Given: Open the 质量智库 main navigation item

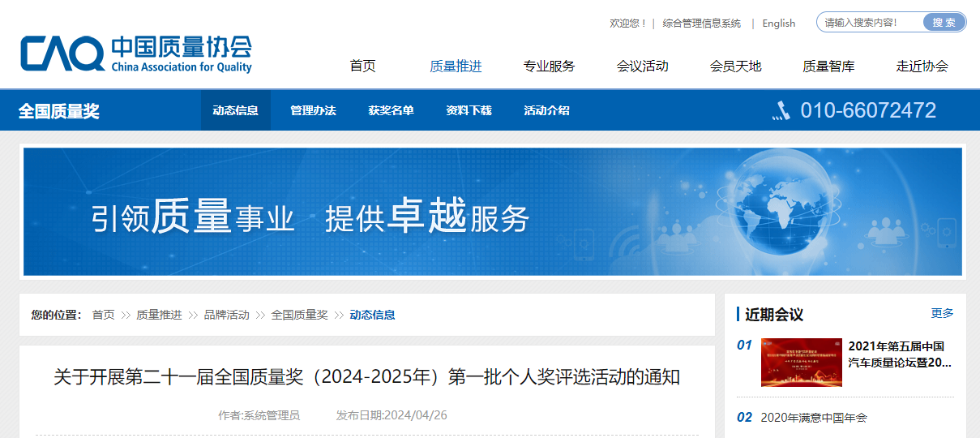Looking at the screenshot, I should click(x=828, y=67).
